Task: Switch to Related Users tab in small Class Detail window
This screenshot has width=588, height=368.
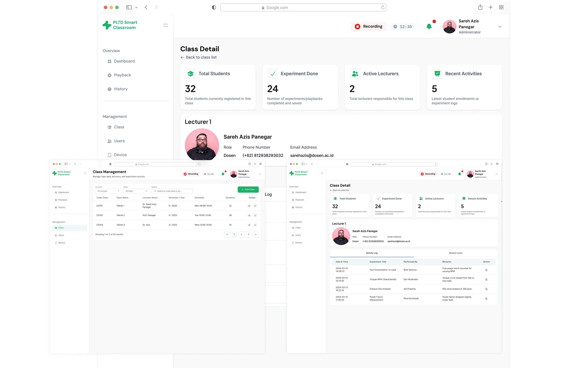Action: pyautogui.click(x=456, y=253)
